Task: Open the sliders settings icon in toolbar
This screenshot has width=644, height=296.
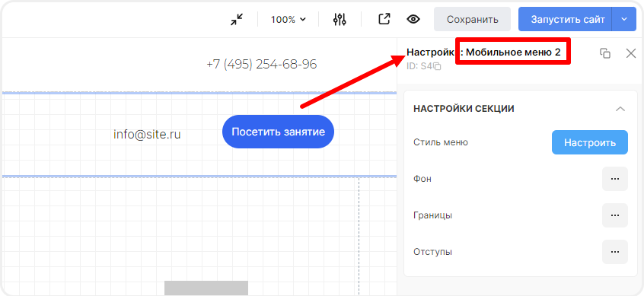Action: (x=340, y=19)
